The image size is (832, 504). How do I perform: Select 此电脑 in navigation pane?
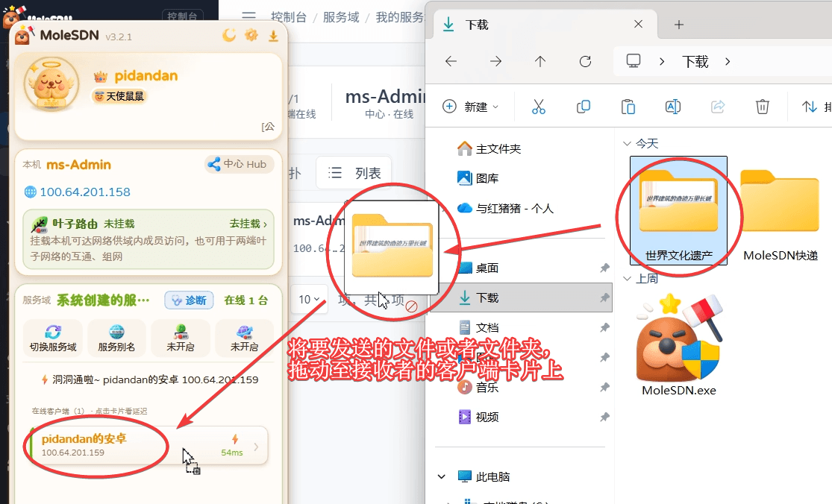484,476
